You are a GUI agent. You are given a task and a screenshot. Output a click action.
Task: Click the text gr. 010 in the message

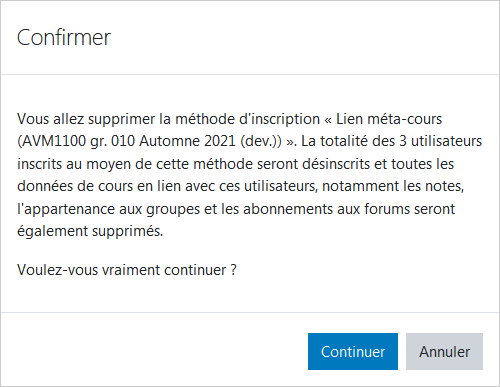point(113,141)
